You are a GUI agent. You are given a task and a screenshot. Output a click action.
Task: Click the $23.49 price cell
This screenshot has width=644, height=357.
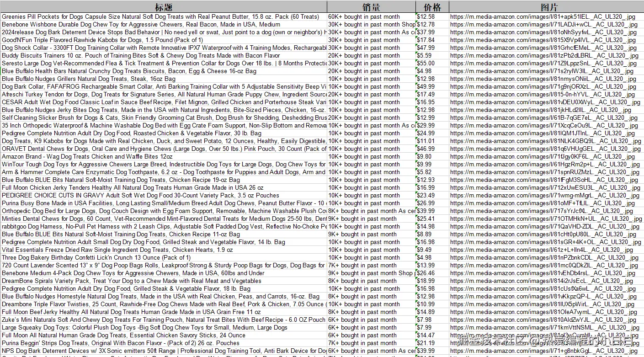click(432, 196)
